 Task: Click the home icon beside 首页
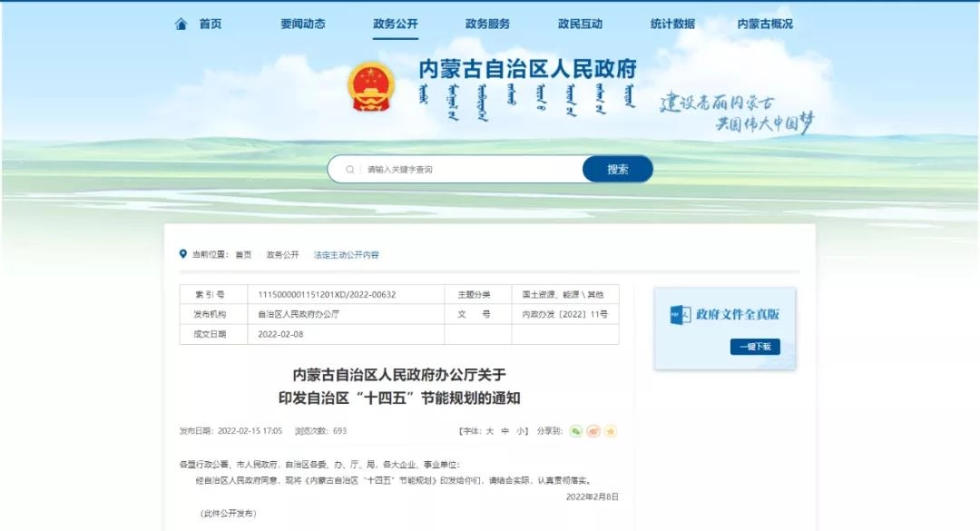click(x=181, y=25)
